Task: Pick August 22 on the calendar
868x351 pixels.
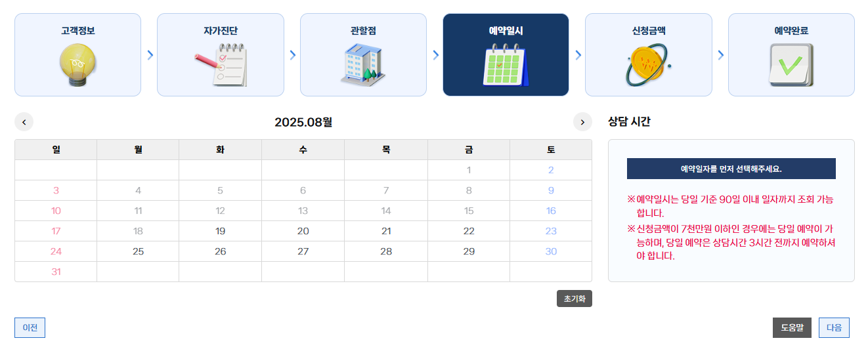Action: click(x=469, y=231)
